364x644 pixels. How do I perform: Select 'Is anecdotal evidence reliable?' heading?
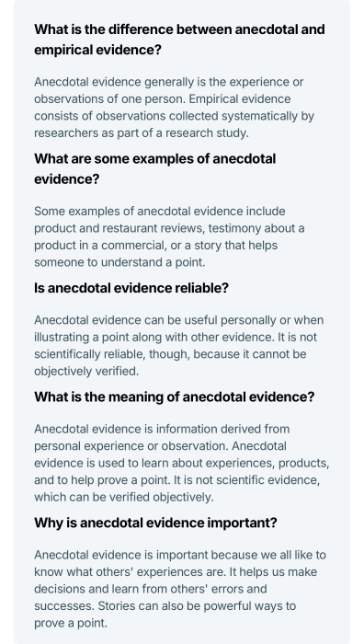(x=131, y=288)
